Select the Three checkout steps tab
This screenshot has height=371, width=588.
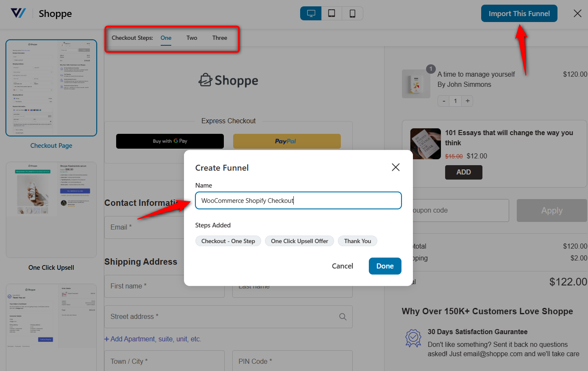pyautogui.click(x=220, y=38)
